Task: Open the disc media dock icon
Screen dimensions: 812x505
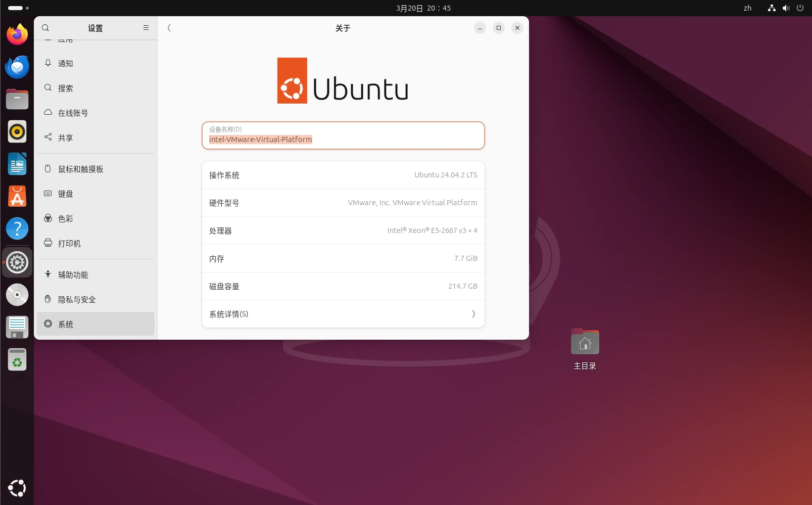Action: (17, 295)
